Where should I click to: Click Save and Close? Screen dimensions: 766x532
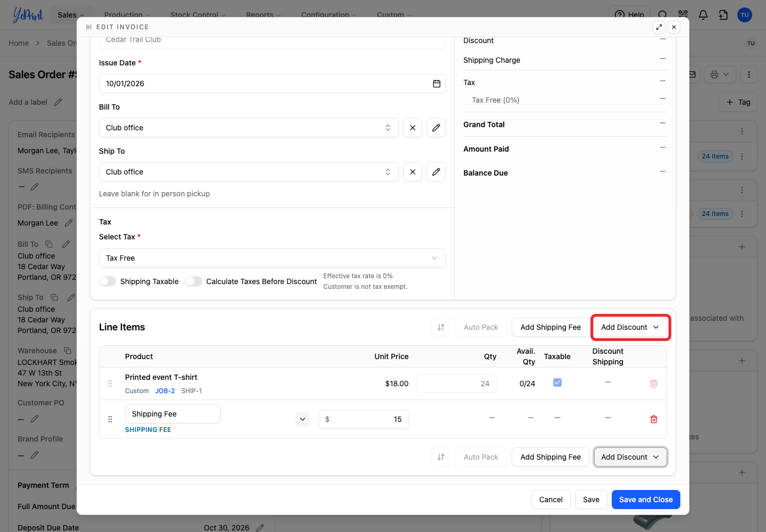(646, 500)
